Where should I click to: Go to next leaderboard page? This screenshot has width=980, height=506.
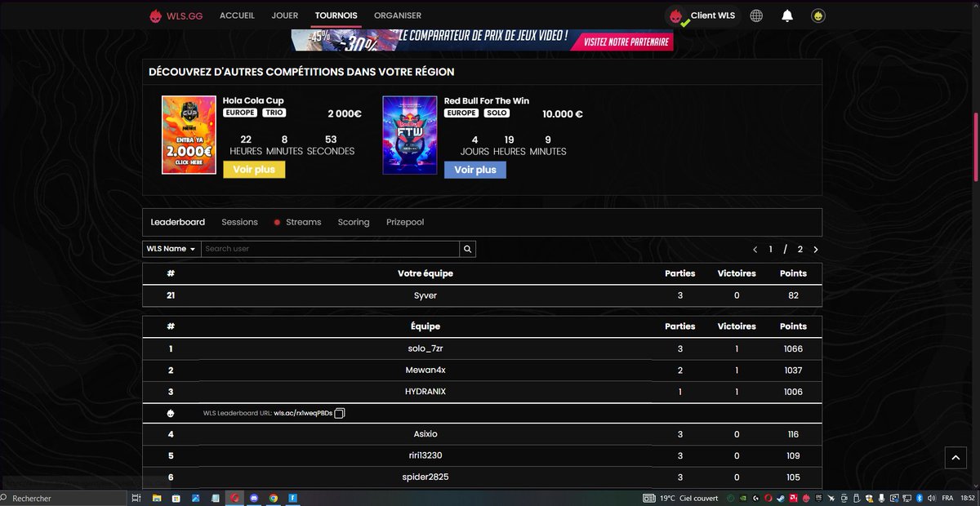(815, 250)
